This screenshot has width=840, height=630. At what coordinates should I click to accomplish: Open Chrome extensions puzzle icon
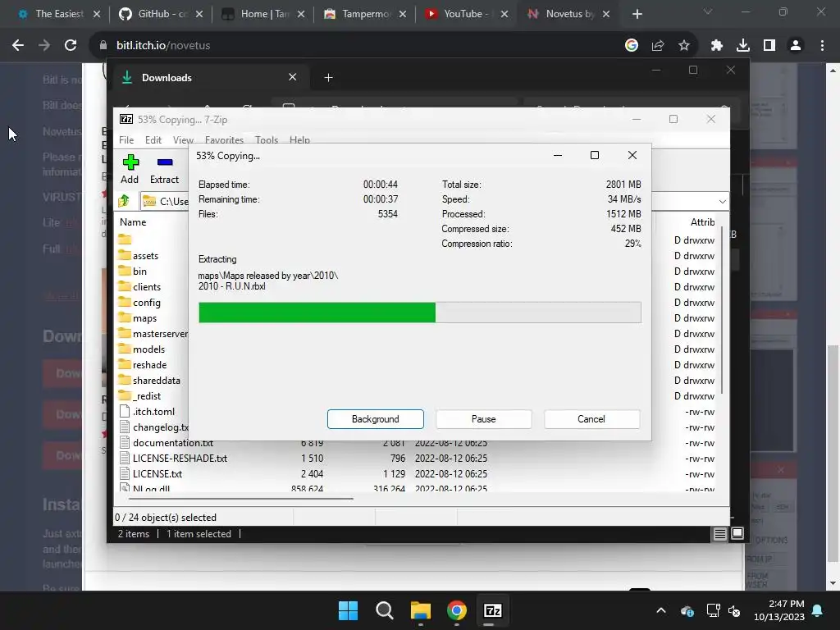[717, 46]
